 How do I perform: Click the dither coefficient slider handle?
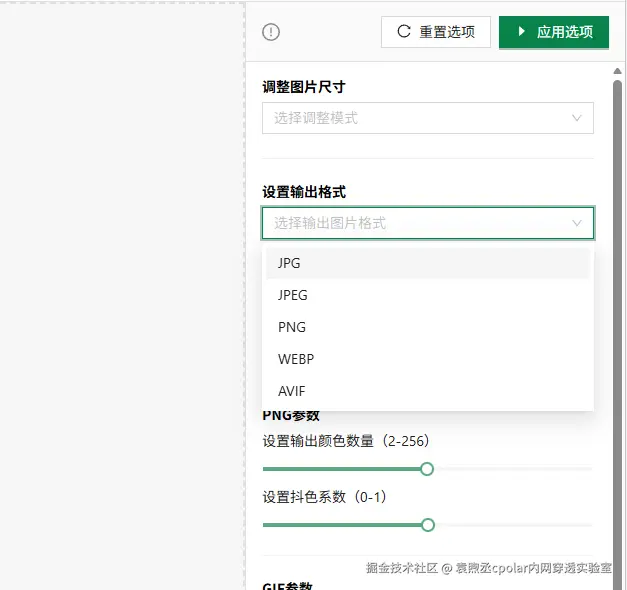click(428, 525)
